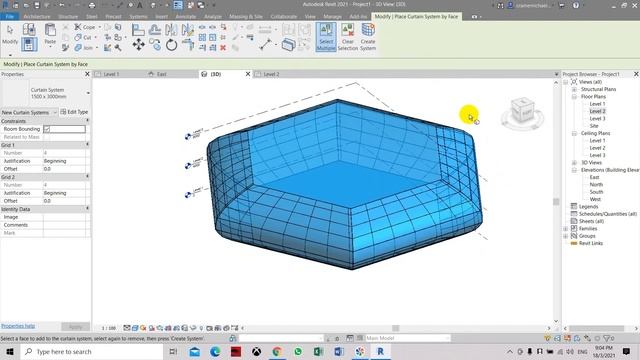Screen dimensions: 640x360
Task: Collapse the Grid 1 property group
Action: tap(87, 144)
